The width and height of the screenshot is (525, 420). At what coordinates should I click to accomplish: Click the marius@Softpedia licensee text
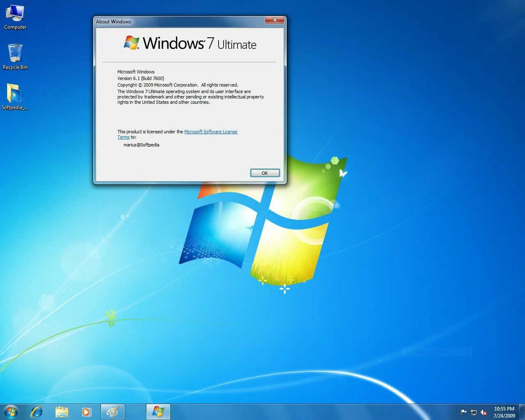[x=142, y=145]
